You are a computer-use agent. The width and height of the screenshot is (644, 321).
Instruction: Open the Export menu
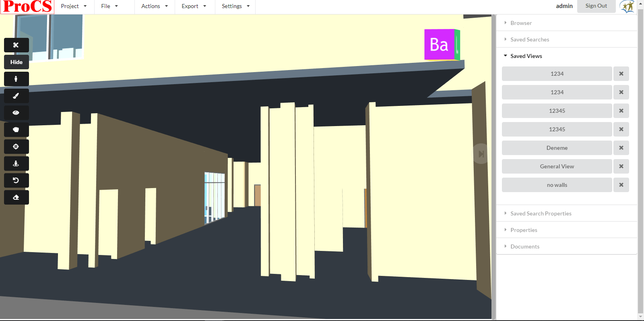coord(194,6)
